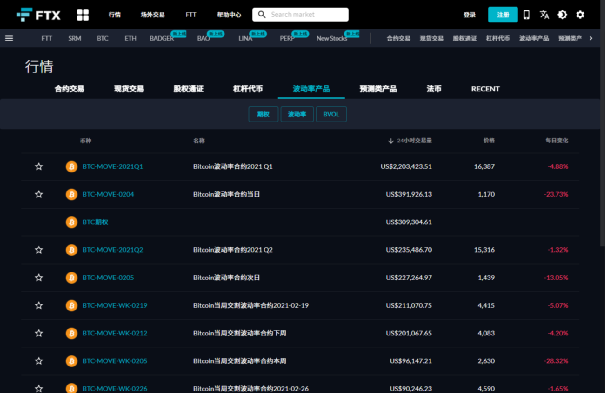The image size is (605, 393).
Task: Switch to 预测类产品 tab
Action: pos(378,89)
